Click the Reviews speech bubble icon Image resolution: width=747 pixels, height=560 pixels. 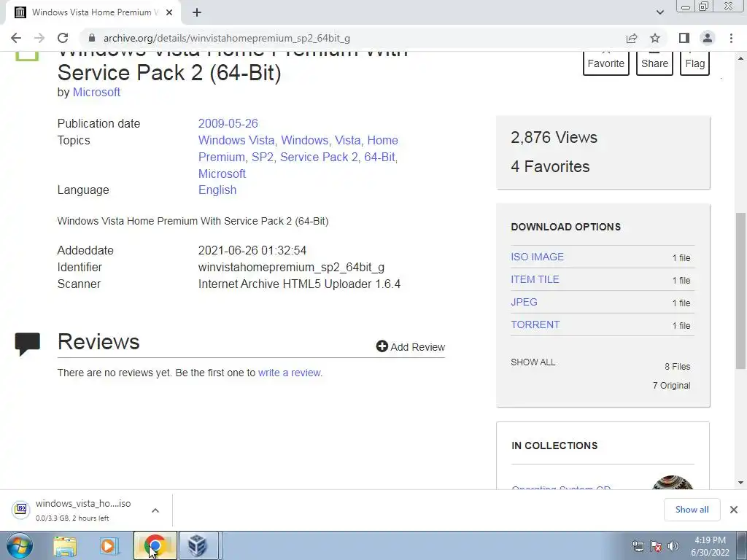pos(28,344)
